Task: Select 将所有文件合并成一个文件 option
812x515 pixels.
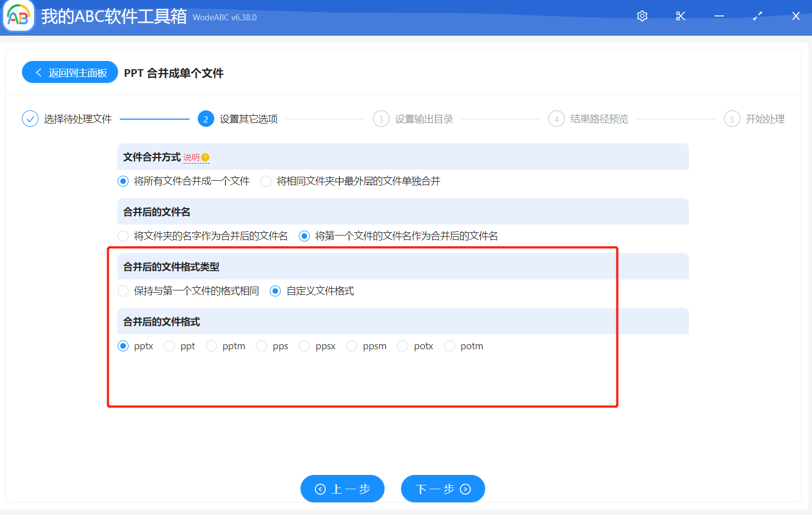Action: pos(123,181)
